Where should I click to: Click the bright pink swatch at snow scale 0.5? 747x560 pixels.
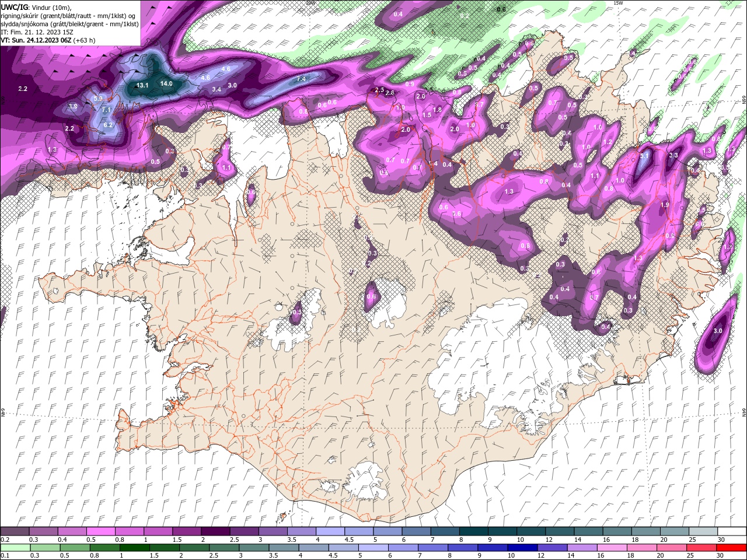click(x=100, y=531)
